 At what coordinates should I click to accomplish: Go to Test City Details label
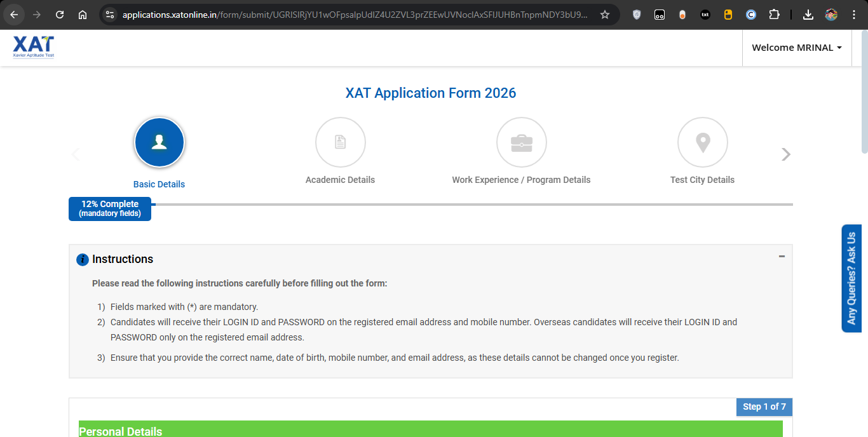702,180
